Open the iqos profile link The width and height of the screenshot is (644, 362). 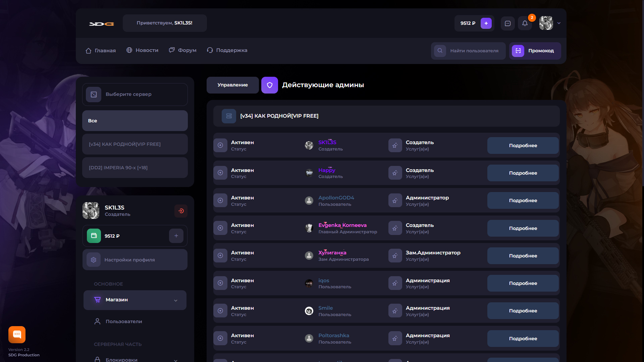(324, 281)
